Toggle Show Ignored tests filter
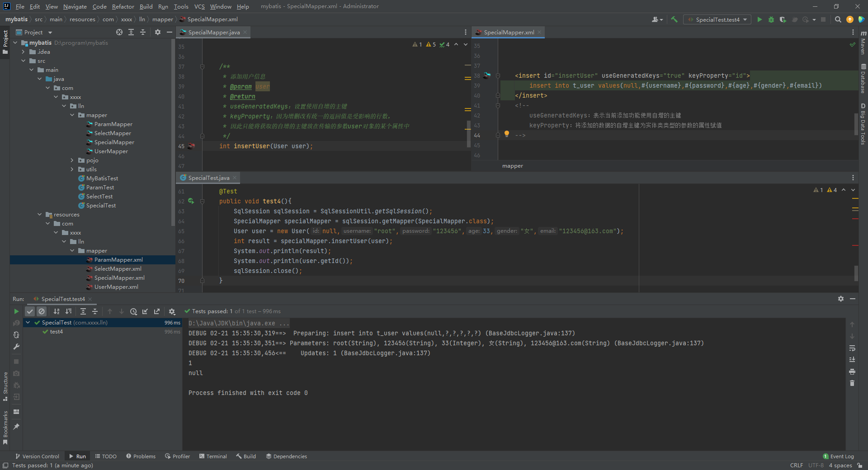 [42, 311]
